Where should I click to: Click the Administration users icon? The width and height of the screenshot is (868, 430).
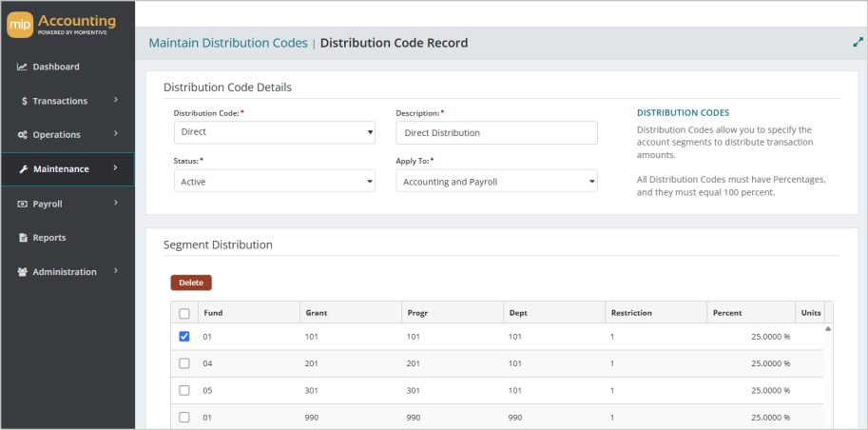pos(23,272)
